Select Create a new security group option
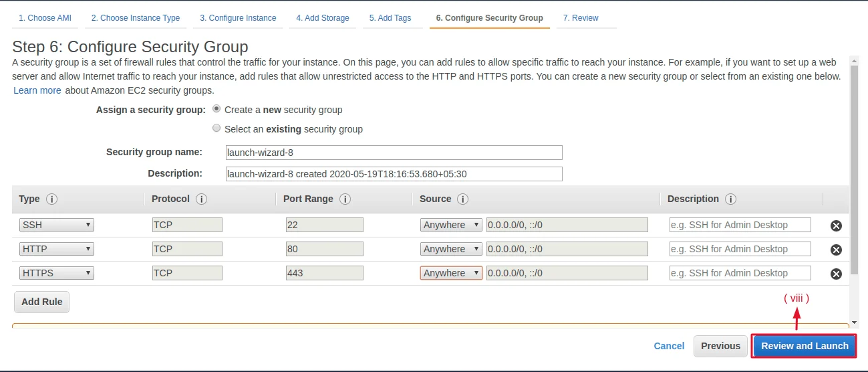Image resolution: width=868 pixels, height=372 pixels. pos(216,109)
